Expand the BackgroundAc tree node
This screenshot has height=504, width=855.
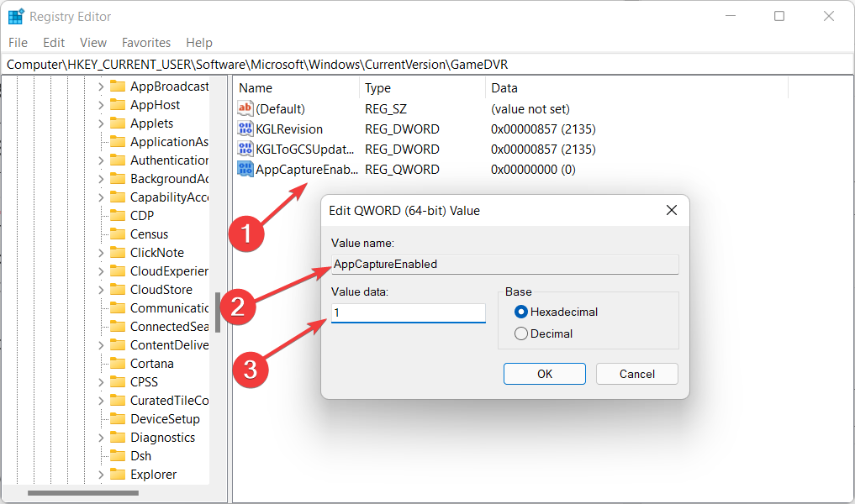coord(101,179)
